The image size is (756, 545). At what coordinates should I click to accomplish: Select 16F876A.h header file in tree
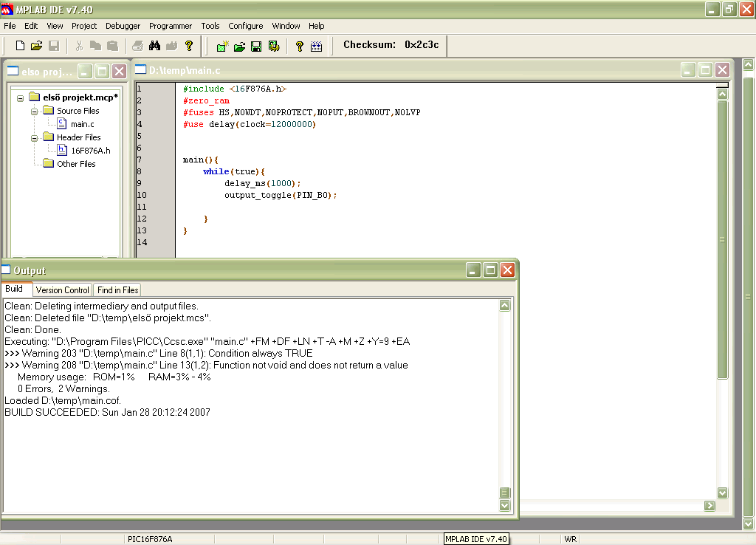[90, 151]
